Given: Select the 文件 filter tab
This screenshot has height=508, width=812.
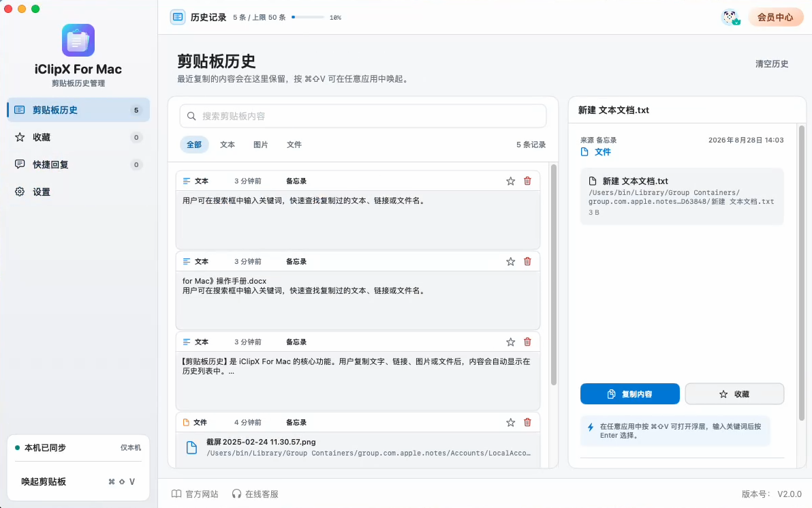Looking at the screenshot, I should [x=294, y=145].
